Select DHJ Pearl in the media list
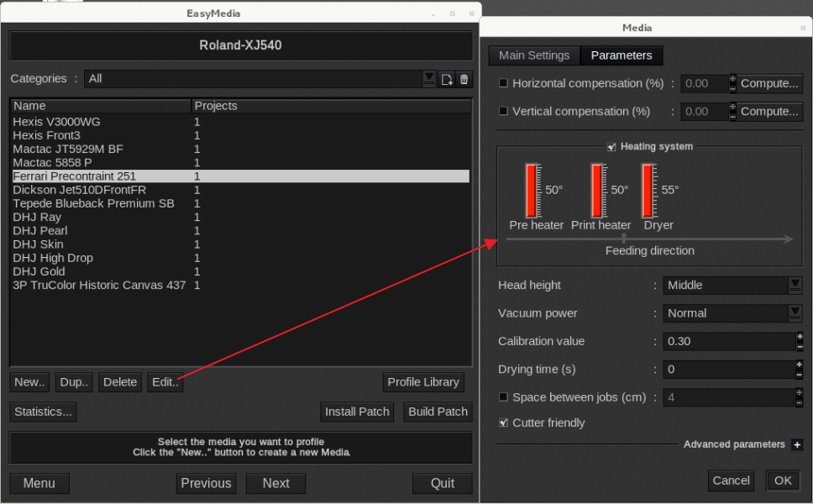Viewport: 813px width, 504px height. 40,230
